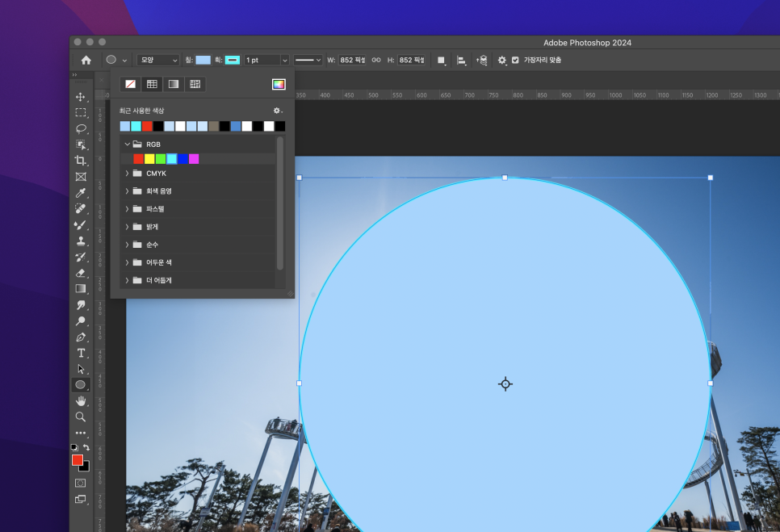Expand the 어두운 색 swatch folder
The height and width of the screenshot is (532, 780).
click(x=128, y=262)
